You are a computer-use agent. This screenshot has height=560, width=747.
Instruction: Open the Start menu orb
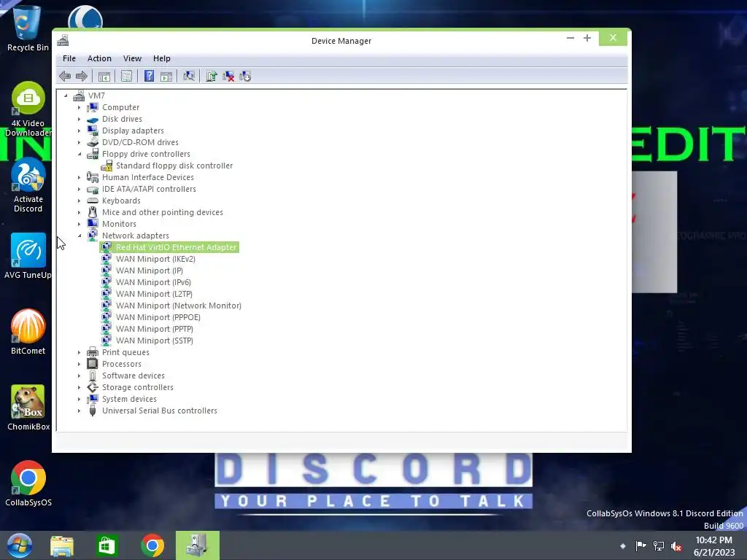[x=20, y=545]
